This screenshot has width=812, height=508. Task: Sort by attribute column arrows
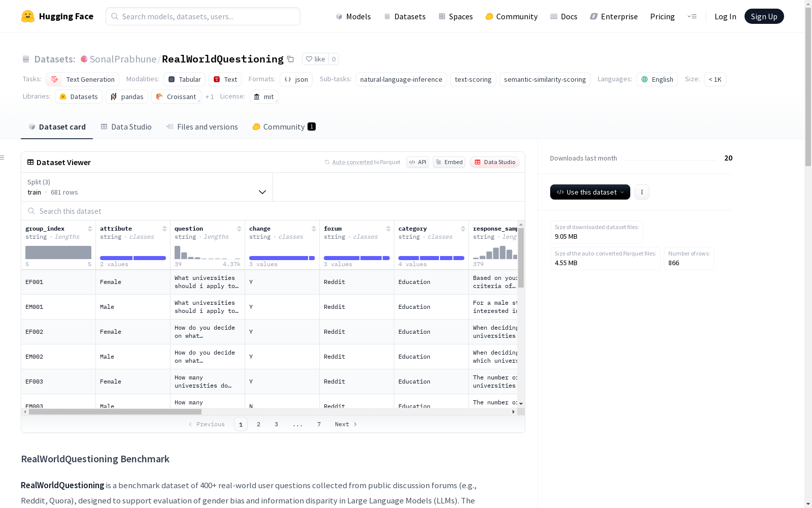[x=164, y=229]
